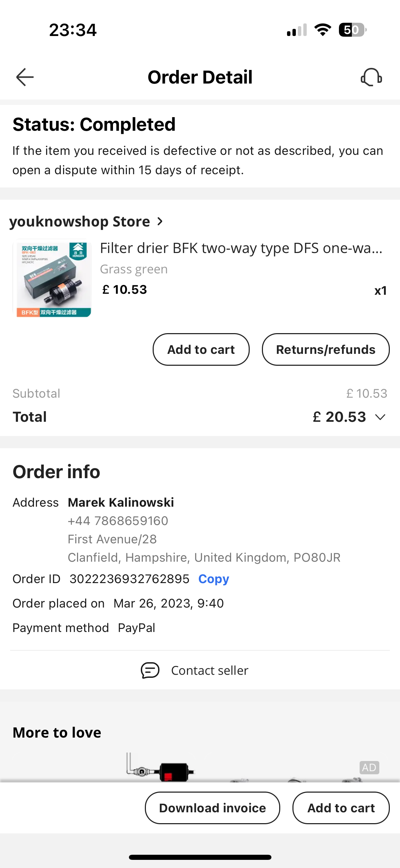The image size is (400, 868).
Task: Tap the home indicator bar
Action: (200, 857)
